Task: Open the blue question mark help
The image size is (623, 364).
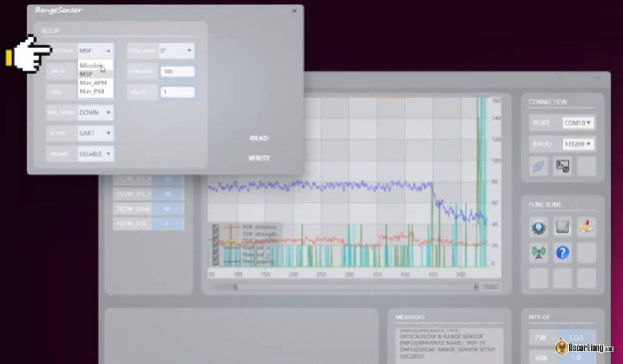Action: tap(562, 252)
